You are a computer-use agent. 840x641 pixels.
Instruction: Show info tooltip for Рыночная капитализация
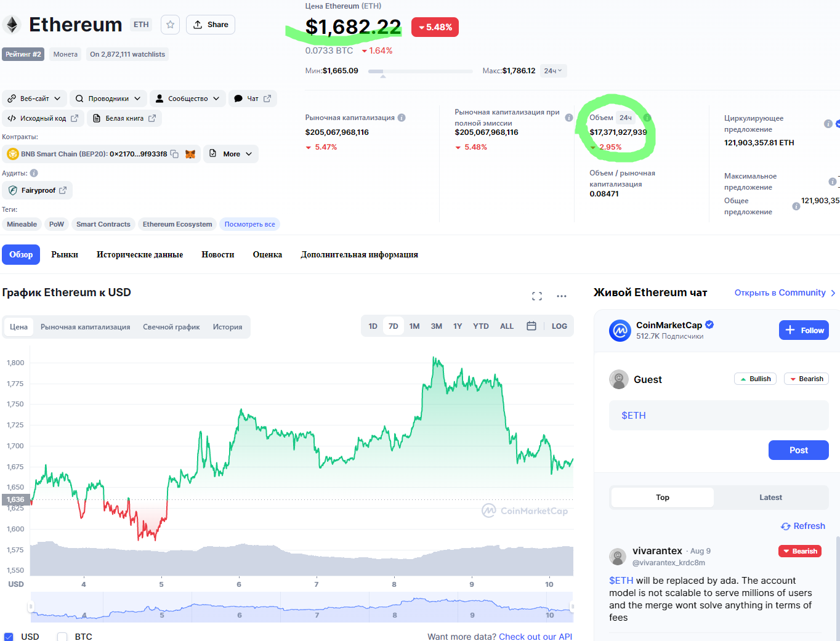402,118
